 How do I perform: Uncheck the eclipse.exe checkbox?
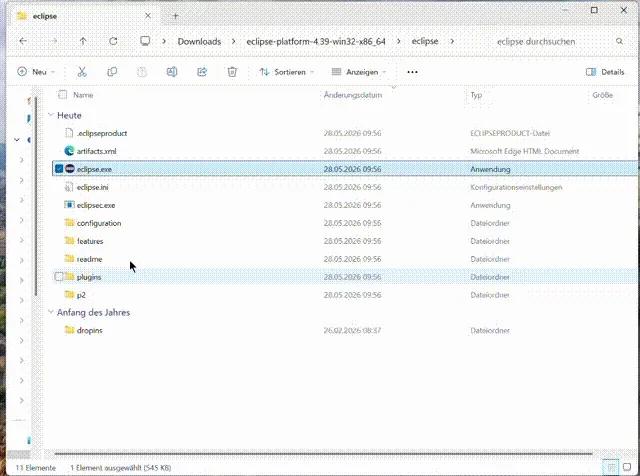point(59,169)
